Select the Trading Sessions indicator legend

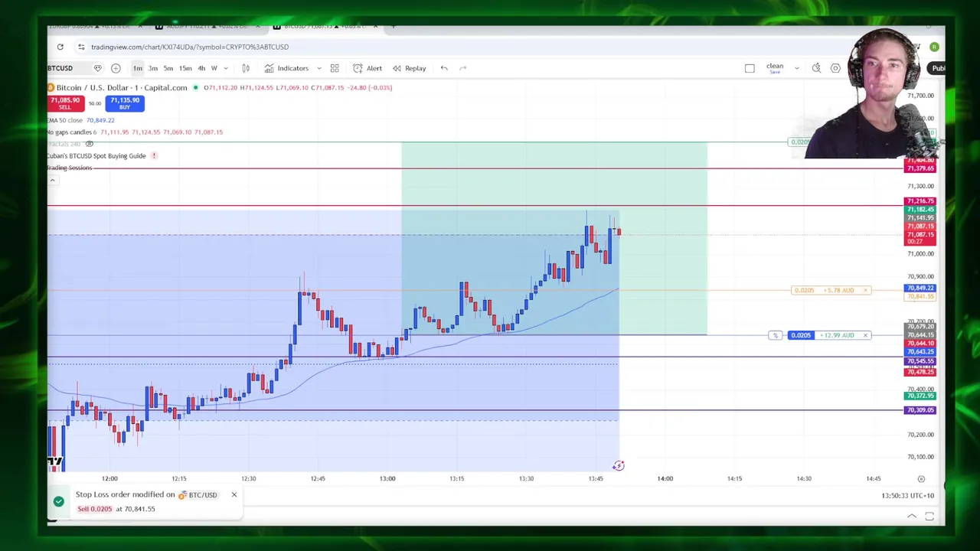click(x=70, y=168)
